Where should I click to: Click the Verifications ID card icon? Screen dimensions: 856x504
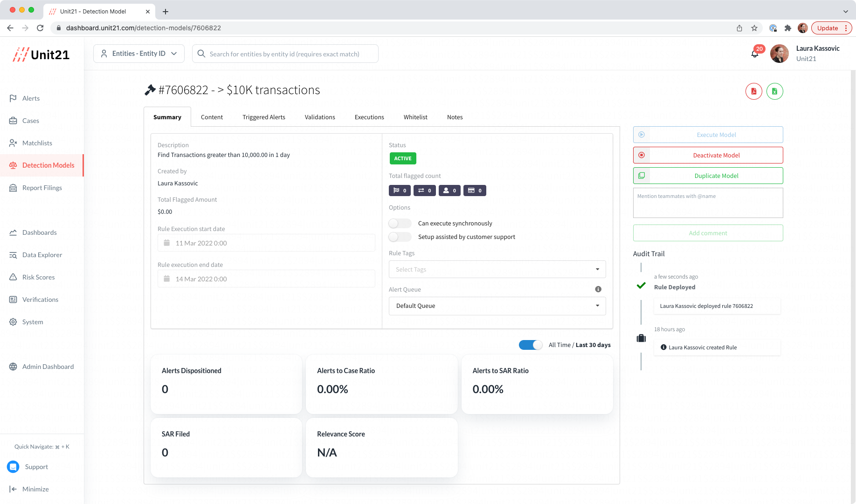[x=13, y=300]
